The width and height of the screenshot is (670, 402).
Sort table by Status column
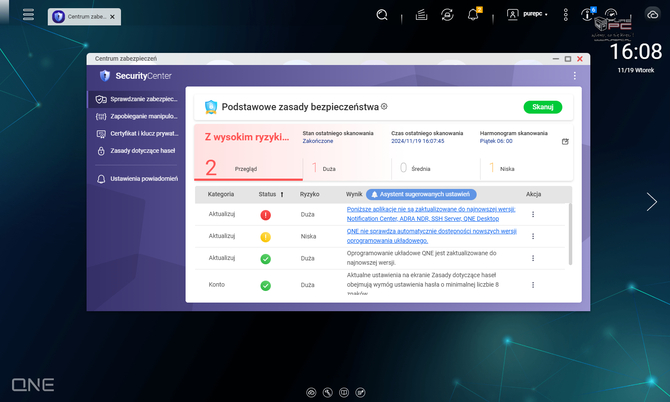271,194
